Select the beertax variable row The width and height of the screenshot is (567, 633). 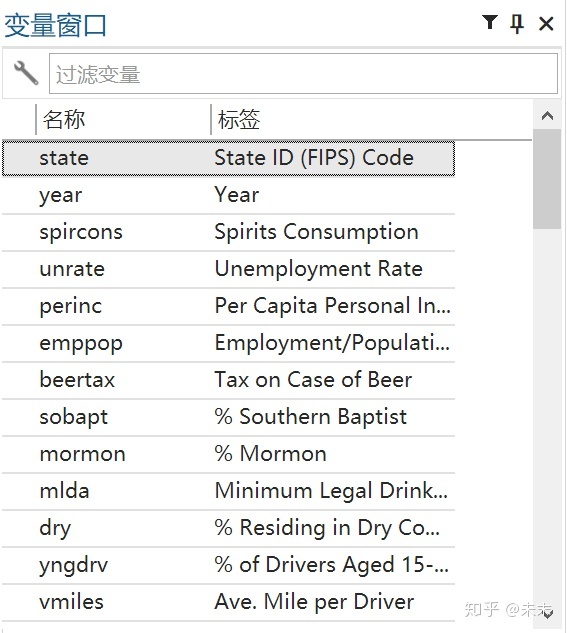point(228,381)
